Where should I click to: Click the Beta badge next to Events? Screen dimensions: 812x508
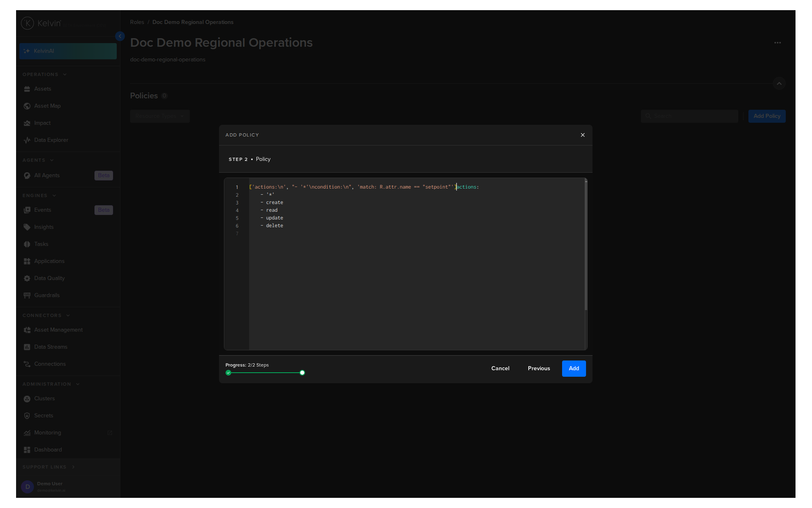point(104,210)
